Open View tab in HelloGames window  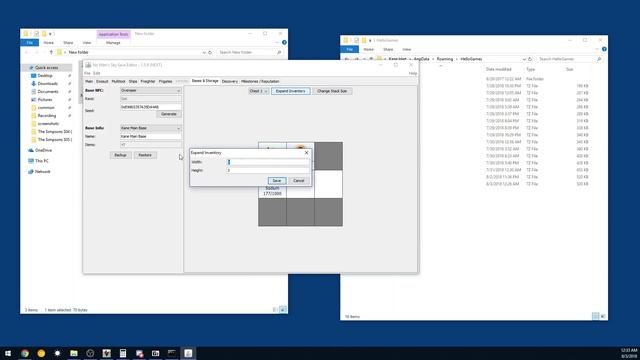coord(407,49)
